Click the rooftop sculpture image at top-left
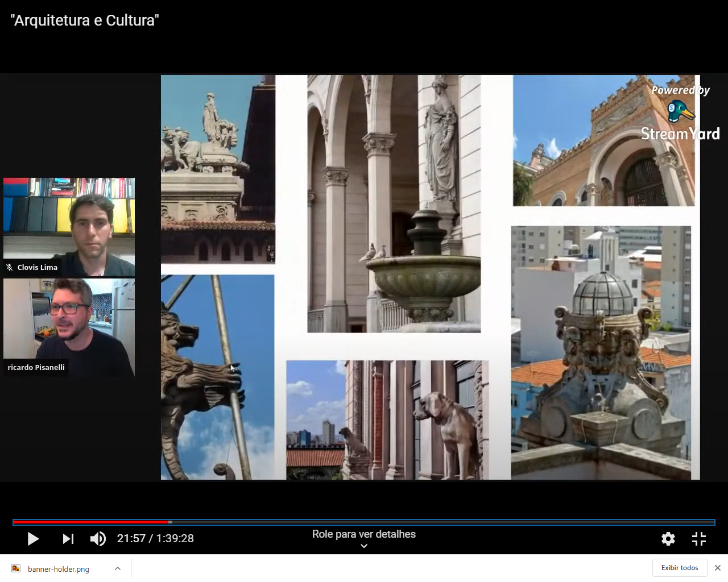The image size is (728, 582). (x=218, y=169)
